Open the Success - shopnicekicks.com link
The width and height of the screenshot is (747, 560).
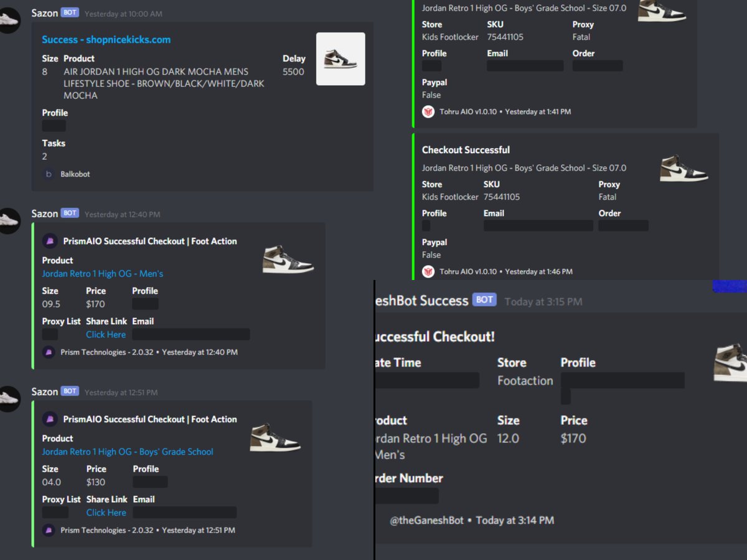(x=106, y=39)
